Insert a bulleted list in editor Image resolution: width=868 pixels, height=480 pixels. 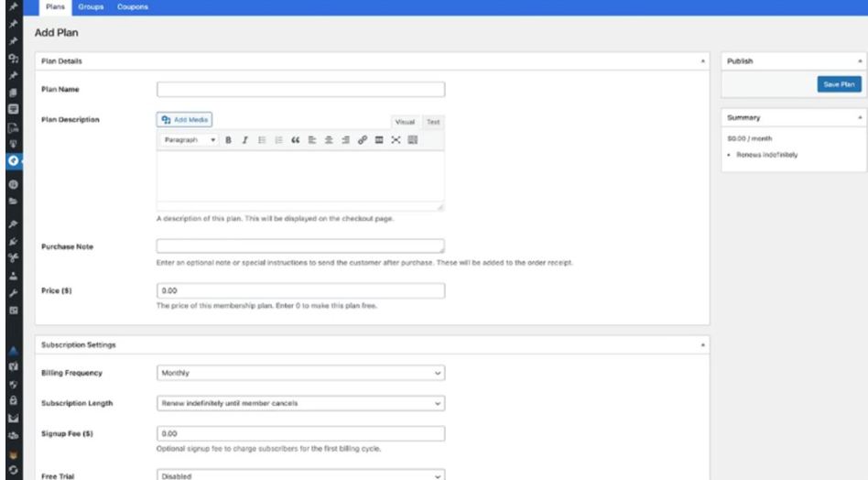262,140
